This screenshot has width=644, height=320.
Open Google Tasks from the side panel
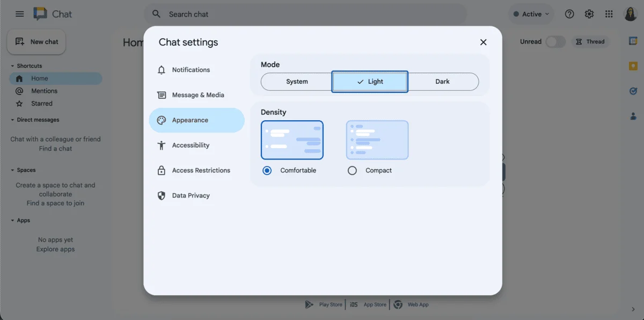633,91
